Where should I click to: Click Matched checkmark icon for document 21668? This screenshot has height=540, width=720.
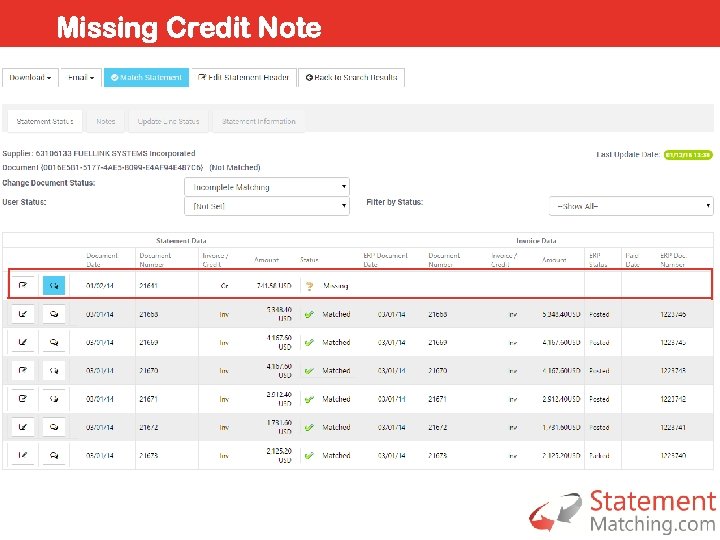[x=309, y=315]
